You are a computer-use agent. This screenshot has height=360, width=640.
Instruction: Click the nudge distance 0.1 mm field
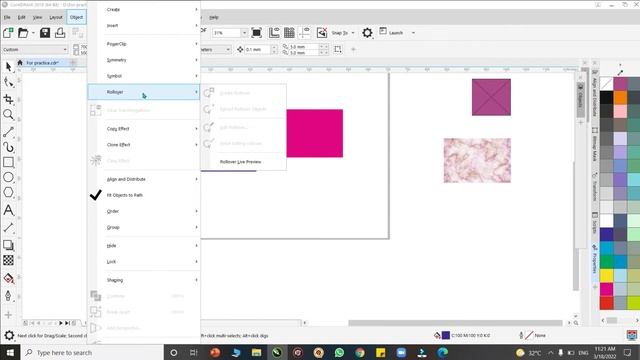(258, 49)
